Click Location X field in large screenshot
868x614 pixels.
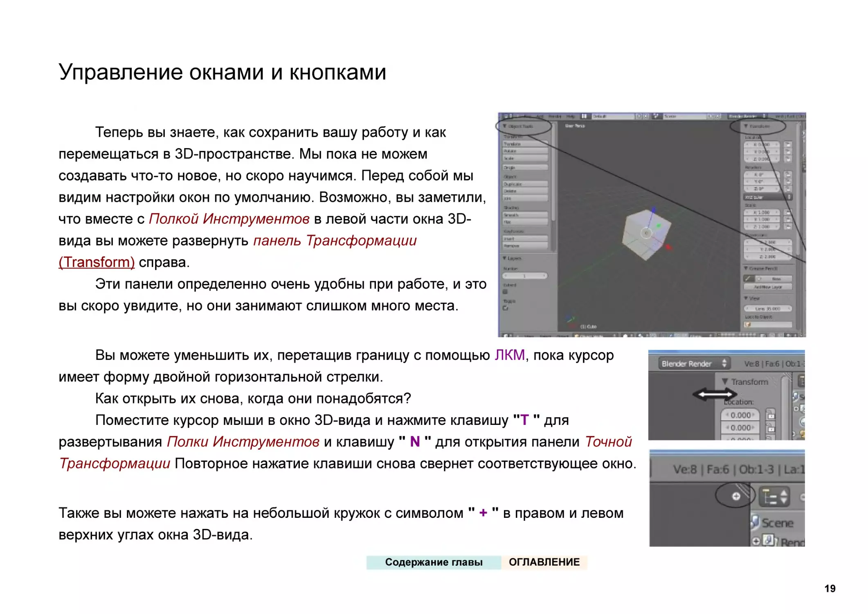pos(762,144)
